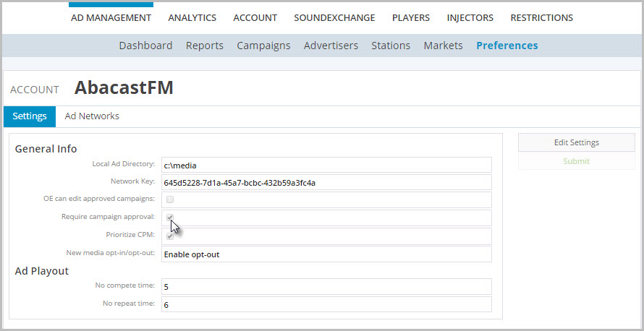
Task: Click the Edit Settings button
Action: click(576, 142)
